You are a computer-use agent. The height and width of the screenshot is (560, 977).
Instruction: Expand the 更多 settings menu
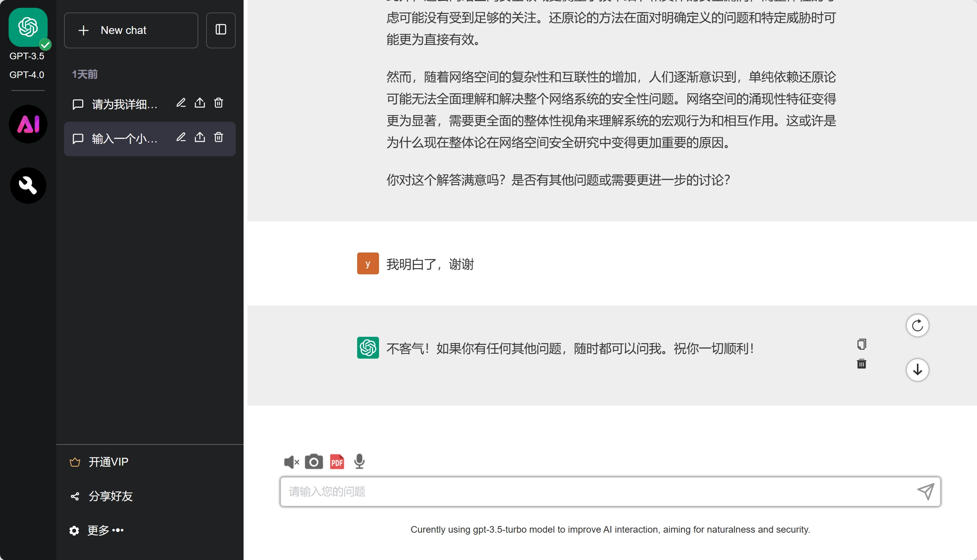click(105, 530)
